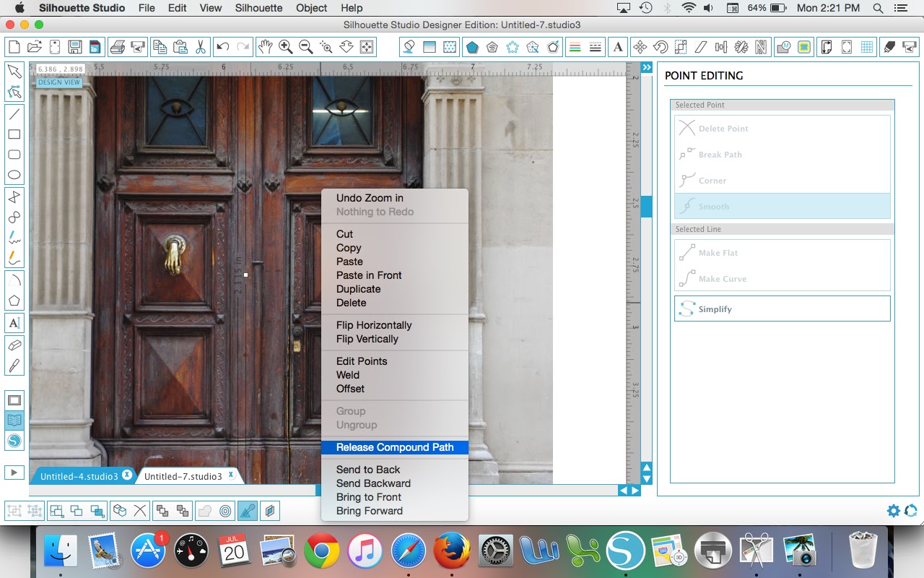
Task: Click the Simplify button in Point Editing
Action: (x=783, y=309)
